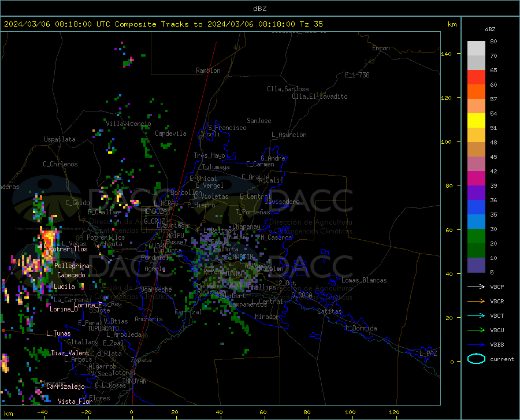Click the 'VBCR' legend label
Viewport: 520px width, 420px height.
(x=497, y=301)
